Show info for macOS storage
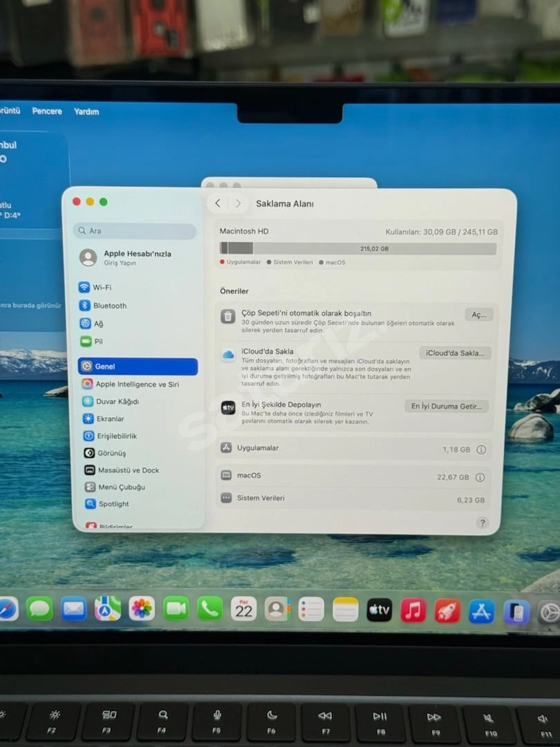560x747 pixels. (480, 477)
